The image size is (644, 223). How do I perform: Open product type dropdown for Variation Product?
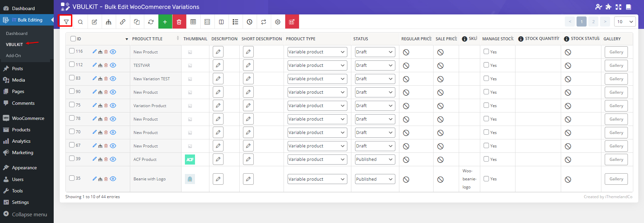click(317, 106)
